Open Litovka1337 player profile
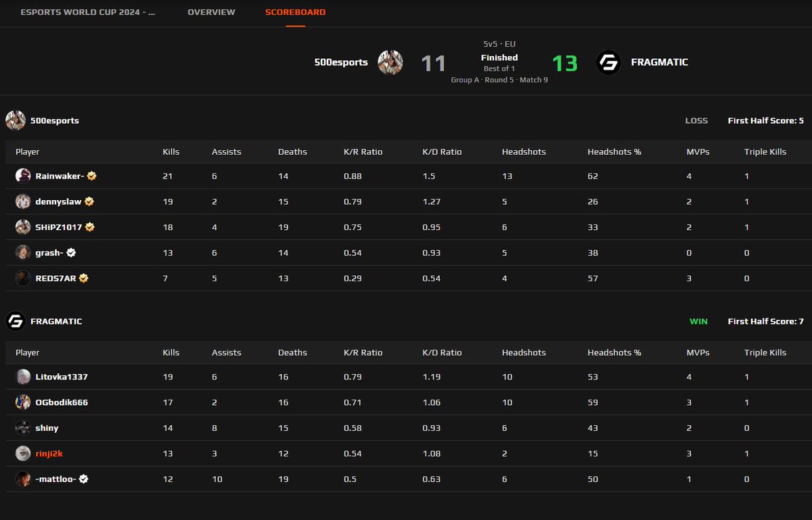The image size is (812, 520). pos(62,377)
